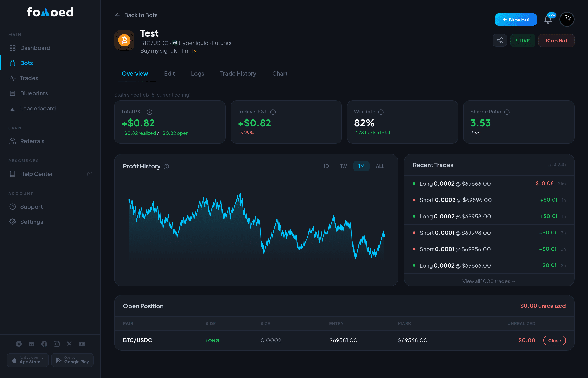Click the Win Rate info icon

pyautogui.click(x=381, y=112)
